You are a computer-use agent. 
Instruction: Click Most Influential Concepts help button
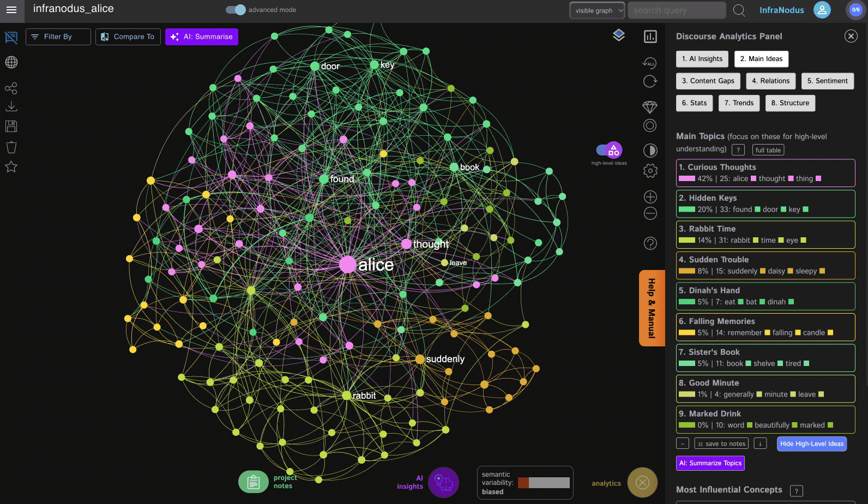(x=796, y=491)
